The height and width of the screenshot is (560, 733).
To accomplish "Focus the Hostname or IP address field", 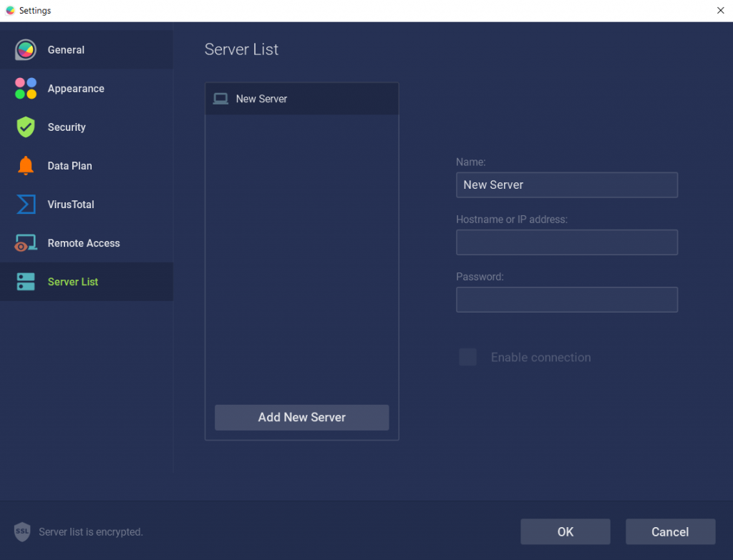I will point(567,242).
